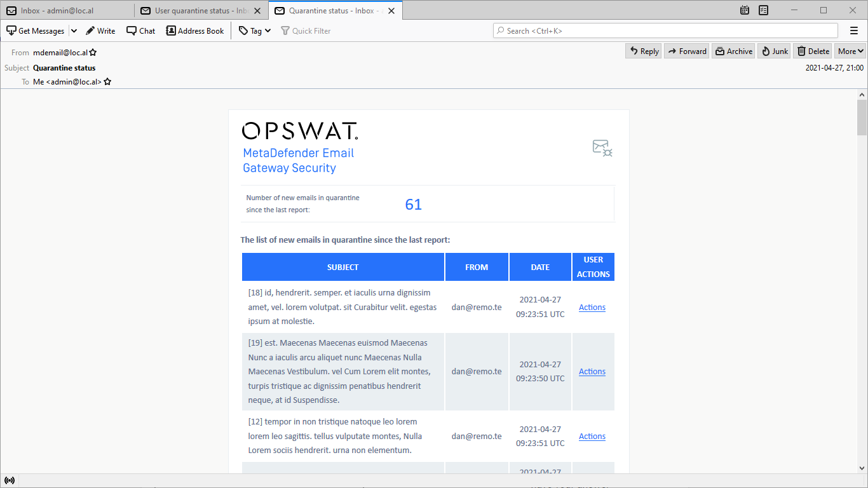Open the hamburger application menu
Viewport: 868px width, 488px height.
854,30
